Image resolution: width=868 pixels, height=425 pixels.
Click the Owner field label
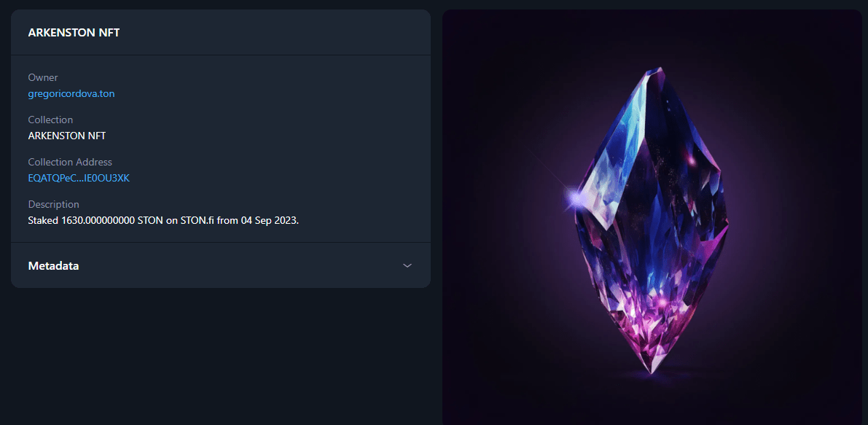tap(43, 77)
